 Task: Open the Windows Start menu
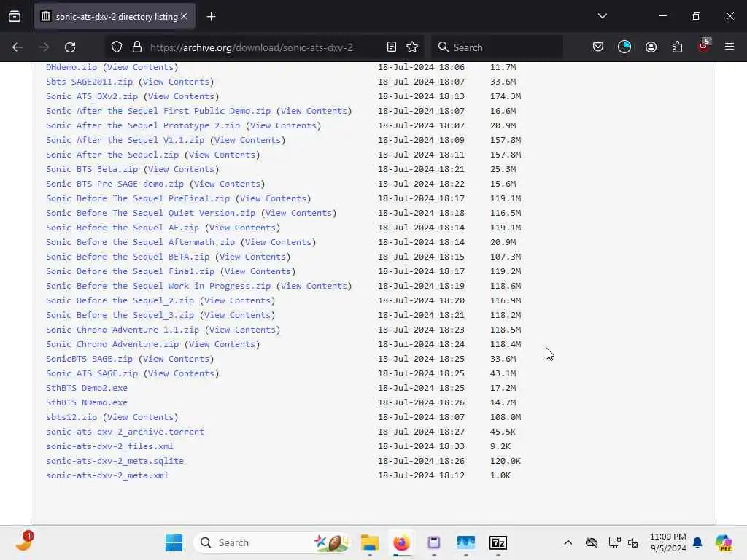click(174, 542)
